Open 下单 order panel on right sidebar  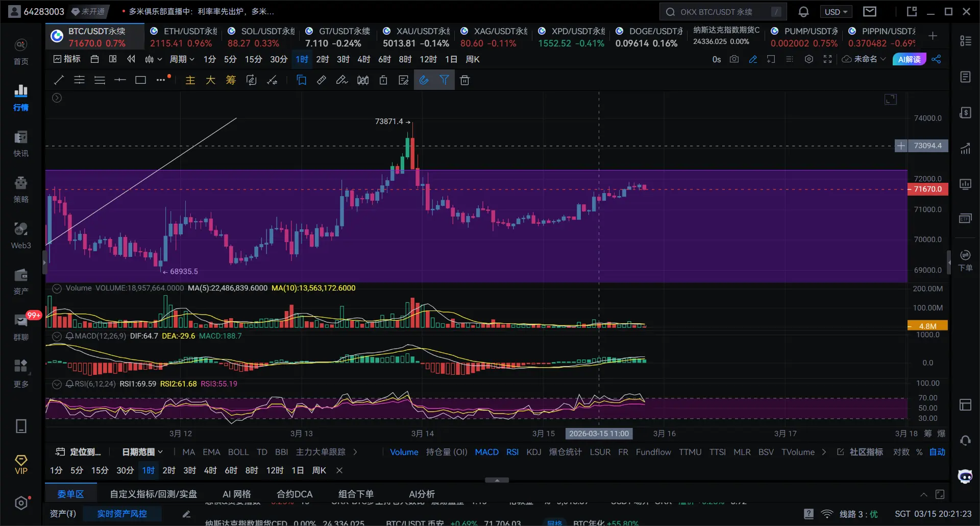(965, 260)
